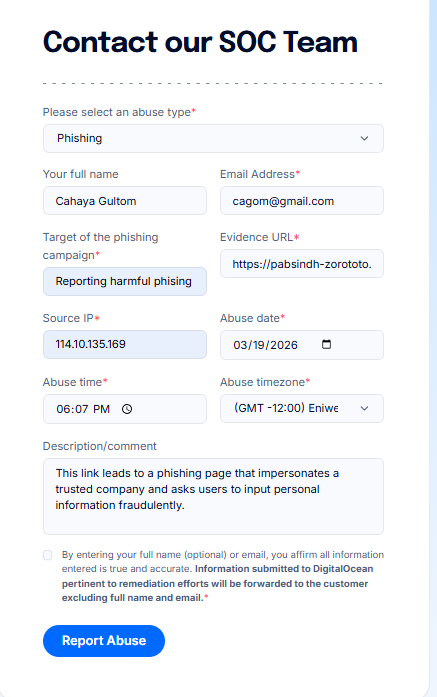
Task: Click the Abuse time field showing 06:07 PM
Action: (125, 409)
